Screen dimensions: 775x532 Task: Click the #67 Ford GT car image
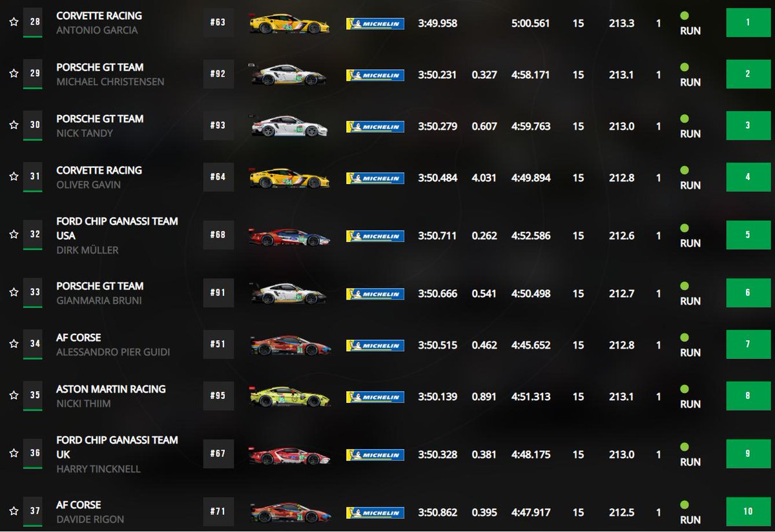click(x=289, y=455)
